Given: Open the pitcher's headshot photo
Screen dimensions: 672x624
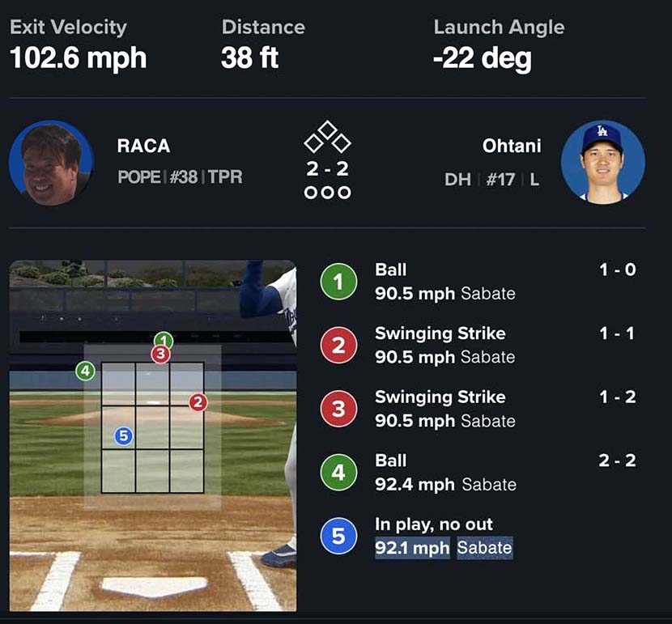Looking at the screenshot, I should [51, 163].
